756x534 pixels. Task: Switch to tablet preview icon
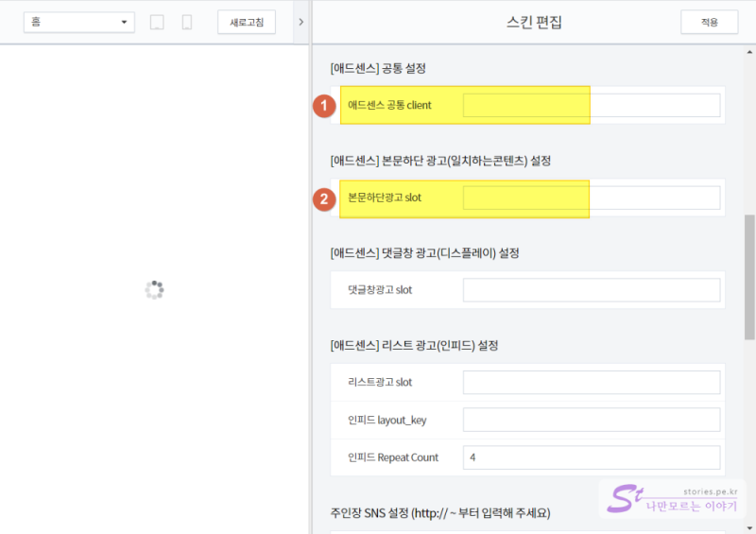[x=157, y=22]
